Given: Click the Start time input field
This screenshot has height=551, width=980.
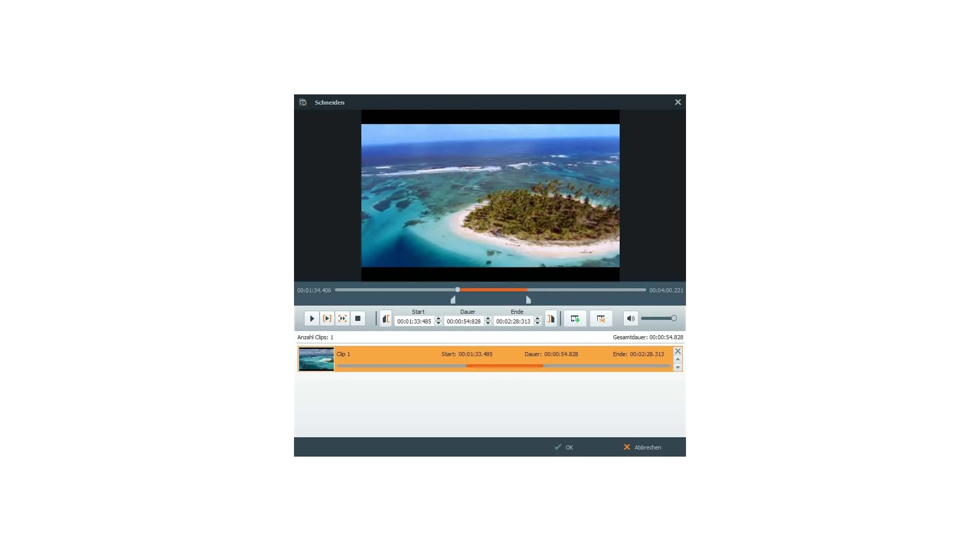Looking at the screenshot, I should [x=414, y=321].
